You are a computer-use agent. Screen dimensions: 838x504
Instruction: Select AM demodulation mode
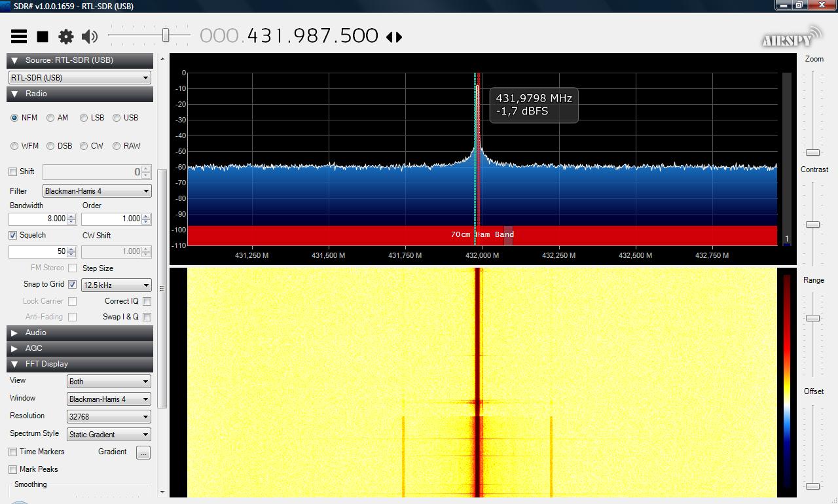tap(50, 118)
